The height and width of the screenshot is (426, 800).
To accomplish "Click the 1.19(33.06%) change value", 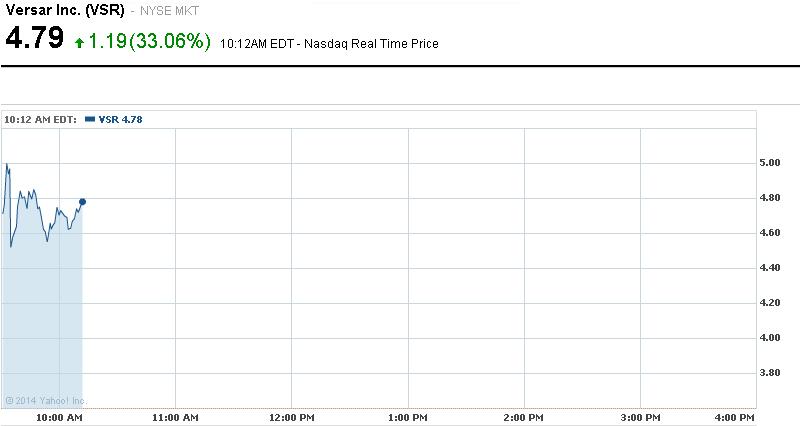I will [x=149, y=43].
